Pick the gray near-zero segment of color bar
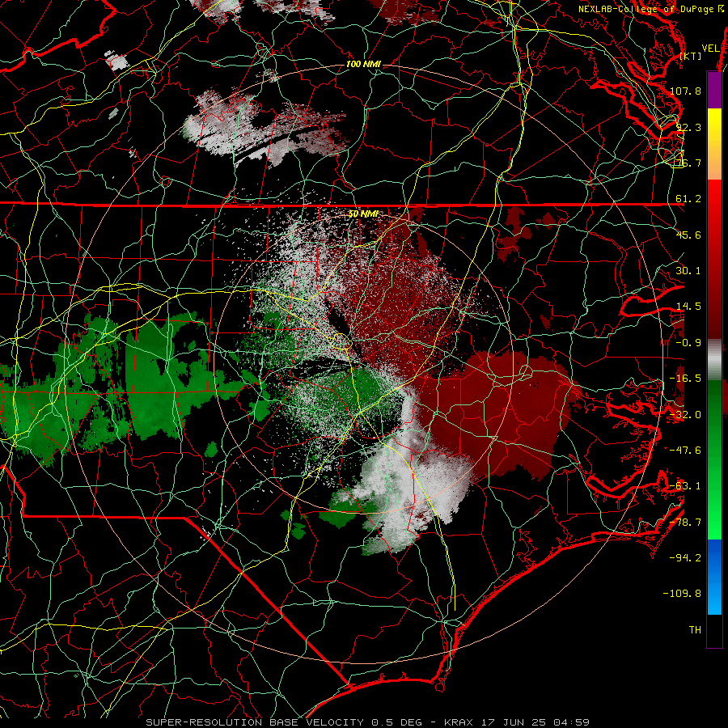The width and height of the screenshot is (728, 728). 714,361
